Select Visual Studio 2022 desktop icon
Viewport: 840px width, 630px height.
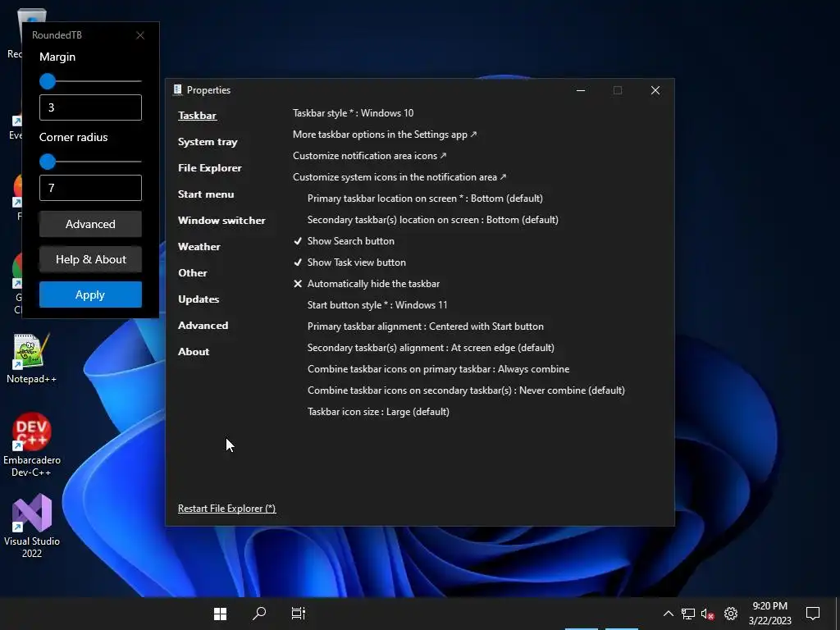pyautogui.click(x=32, y=526)
